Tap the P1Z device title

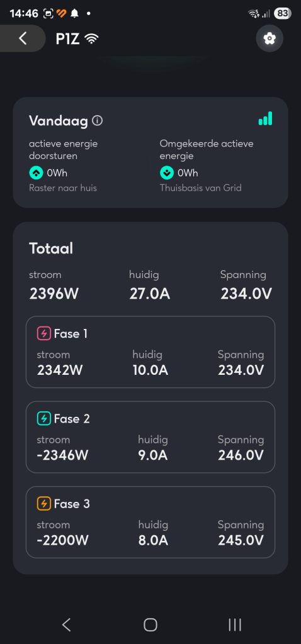(68, 39)
